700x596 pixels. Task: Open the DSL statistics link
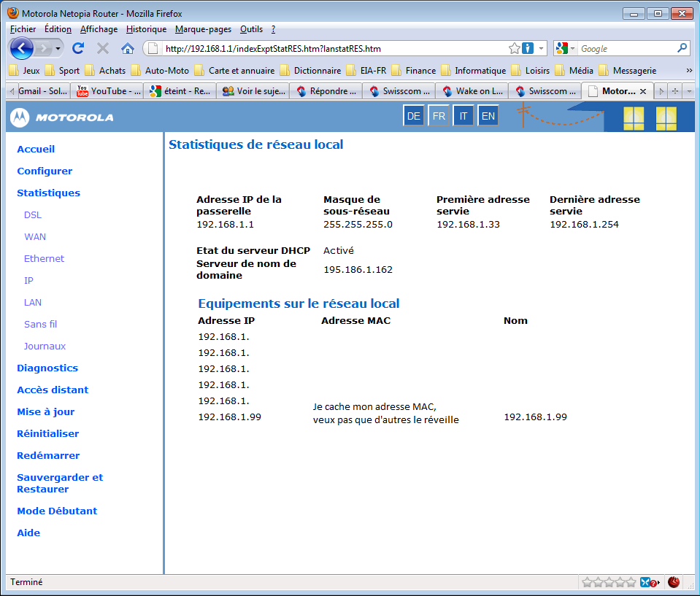coord(33,215)
